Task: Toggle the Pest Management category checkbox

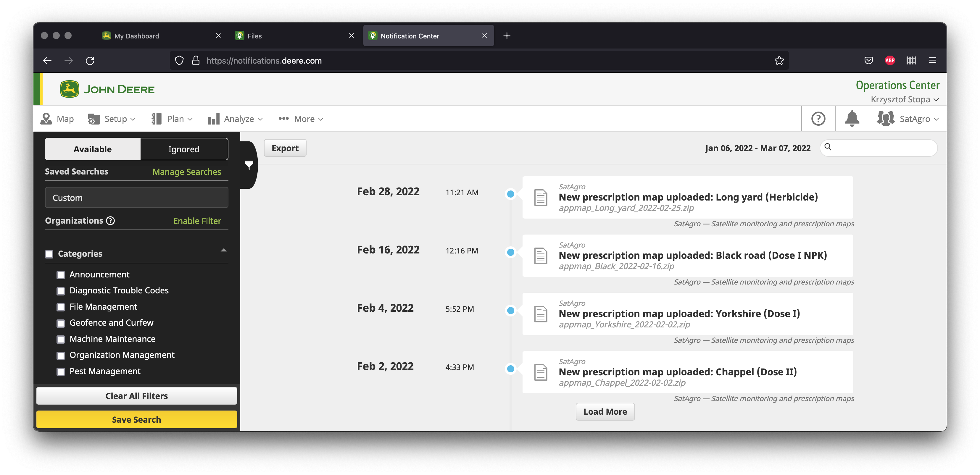Action: click(x=61, y=371)
